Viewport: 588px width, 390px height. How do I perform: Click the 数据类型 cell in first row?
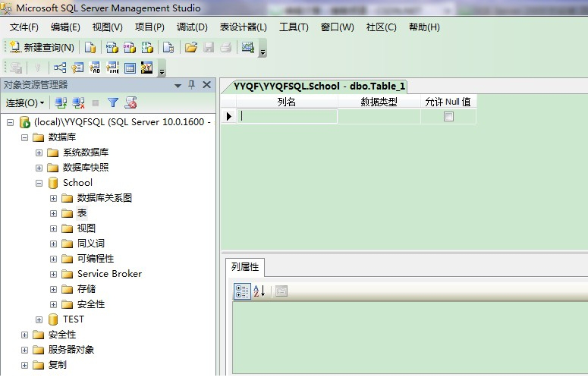point(379,116)
